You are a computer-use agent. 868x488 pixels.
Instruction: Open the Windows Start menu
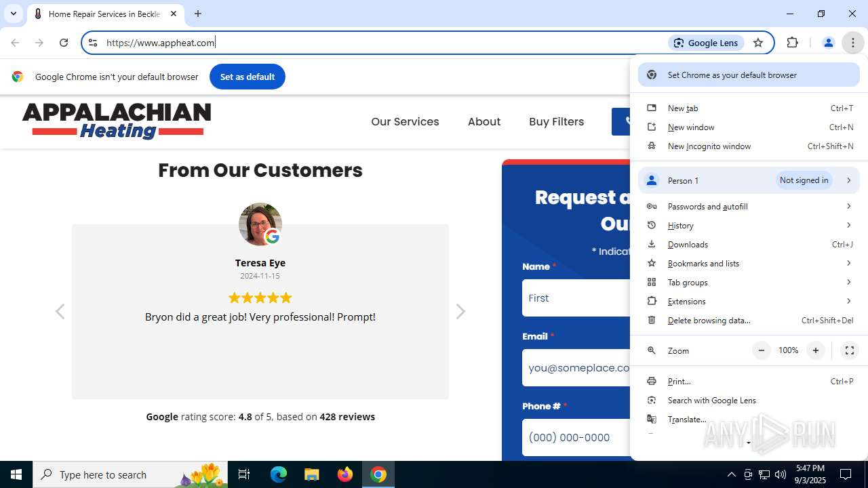point(16,474)
